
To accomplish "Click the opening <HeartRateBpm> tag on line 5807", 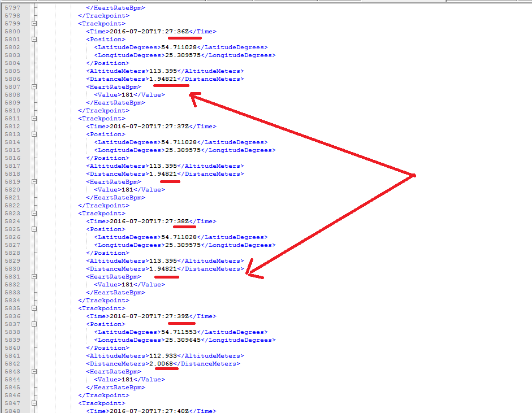I will (x=114, y=87).
